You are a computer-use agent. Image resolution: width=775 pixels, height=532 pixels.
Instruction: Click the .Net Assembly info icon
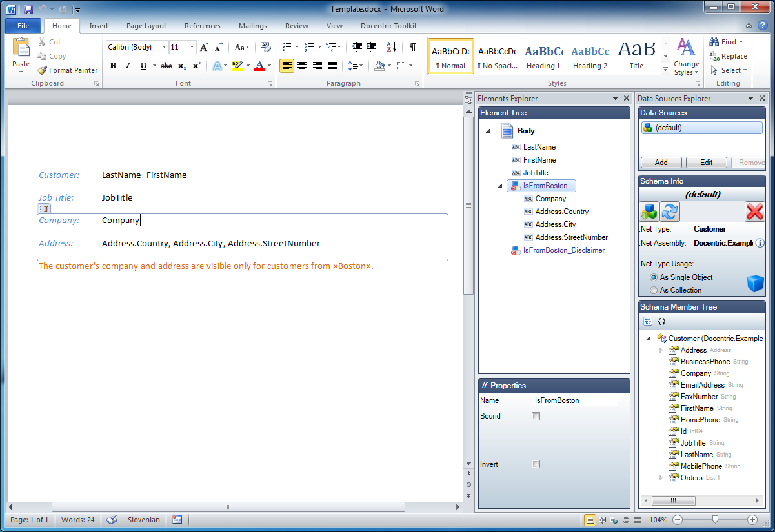click(760, 243)
